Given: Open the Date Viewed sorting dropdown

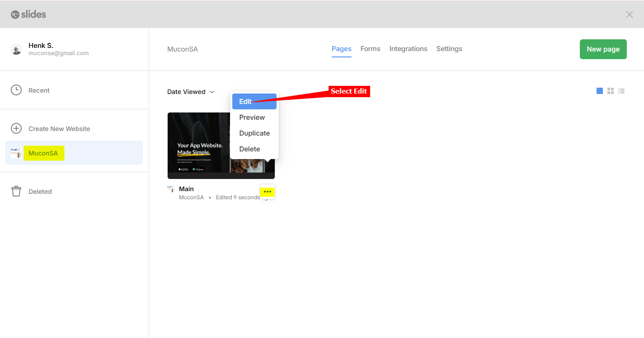Looking at the screenshot, I should pos(187,91).
